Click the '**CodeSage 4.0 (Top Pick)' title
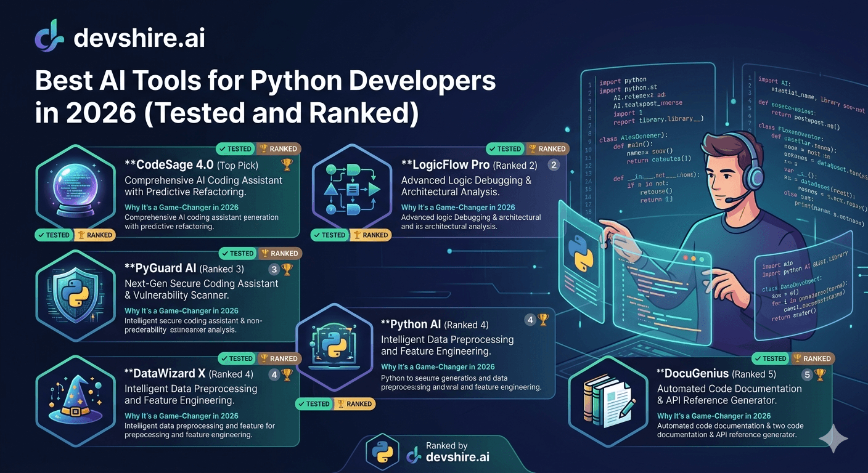Screen dimensions: 868x473 coord(192,165)
